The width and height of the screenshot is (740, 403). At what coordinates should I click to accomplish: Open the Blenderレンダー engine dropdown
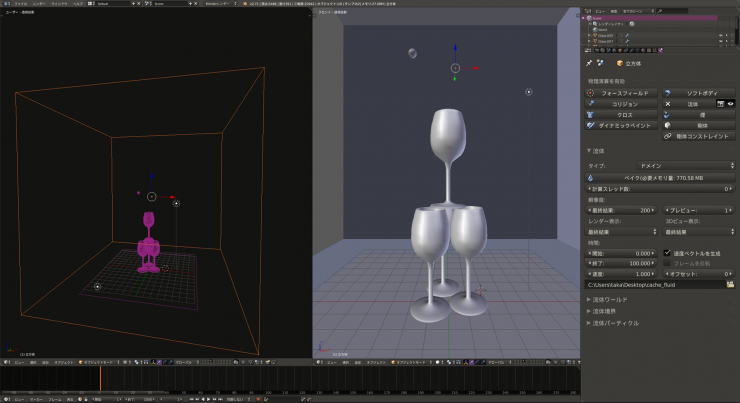(x=220, y=3)
